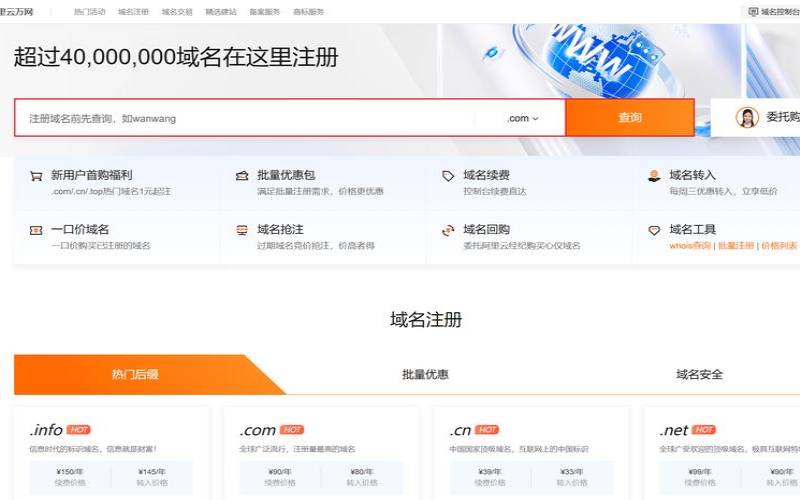Open 域名交易 in the top navigation
800x500 pixels.
pyautogui.click(x=177, y=12)
